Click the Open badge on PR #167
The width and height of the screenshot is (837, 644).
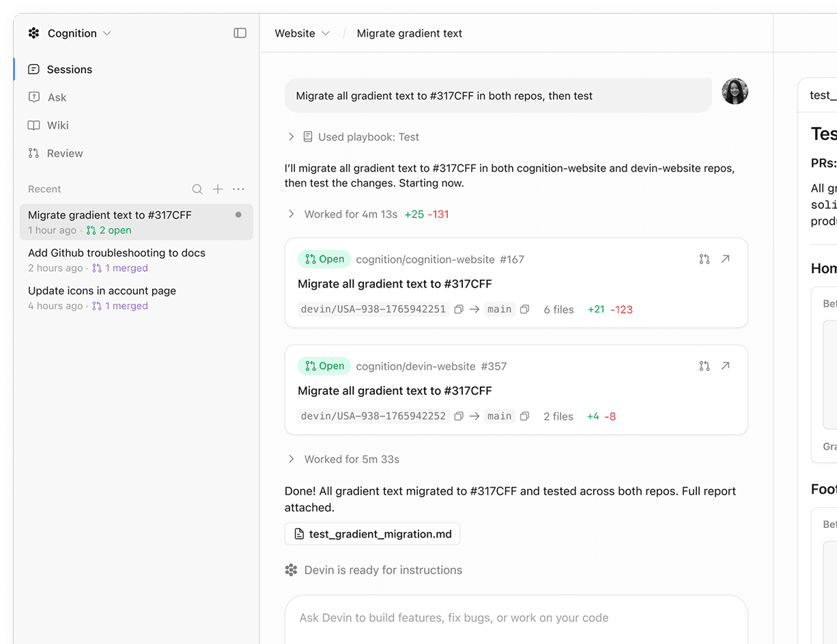[324, 259]
